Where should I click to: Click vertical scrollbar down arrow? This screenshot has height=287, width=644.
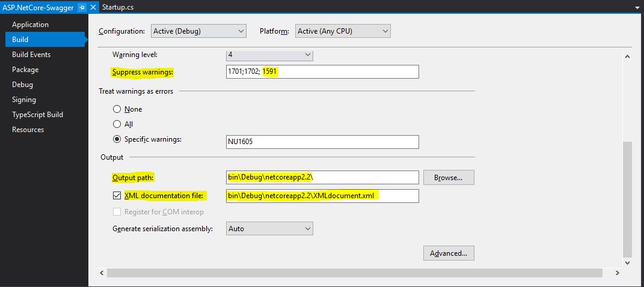627,262
